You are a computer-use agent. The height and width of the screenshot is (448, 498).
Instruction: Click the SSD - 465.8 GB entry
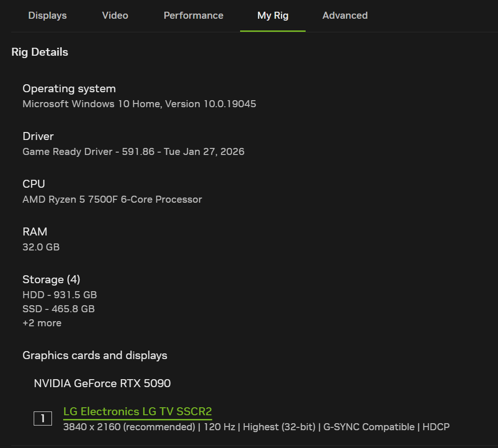[x=59, y=309]
